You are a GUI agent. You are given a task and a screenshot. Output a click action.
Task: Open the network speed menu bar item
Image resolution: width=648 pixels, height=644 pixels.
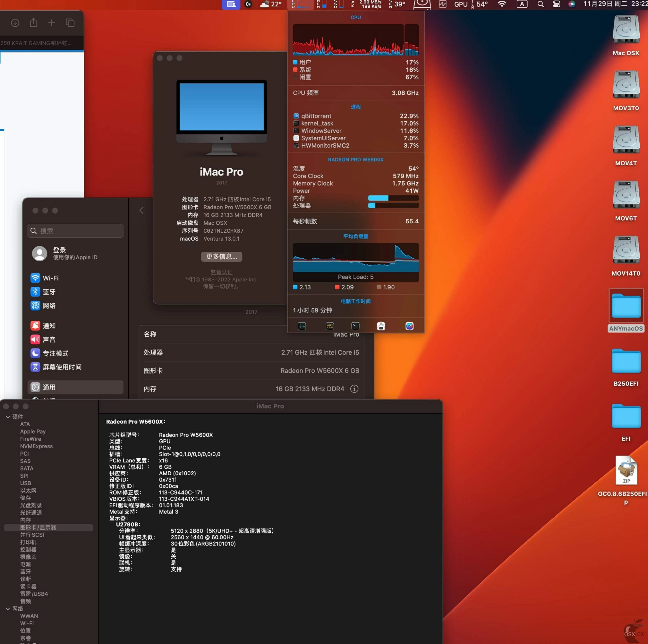point(366,4)
